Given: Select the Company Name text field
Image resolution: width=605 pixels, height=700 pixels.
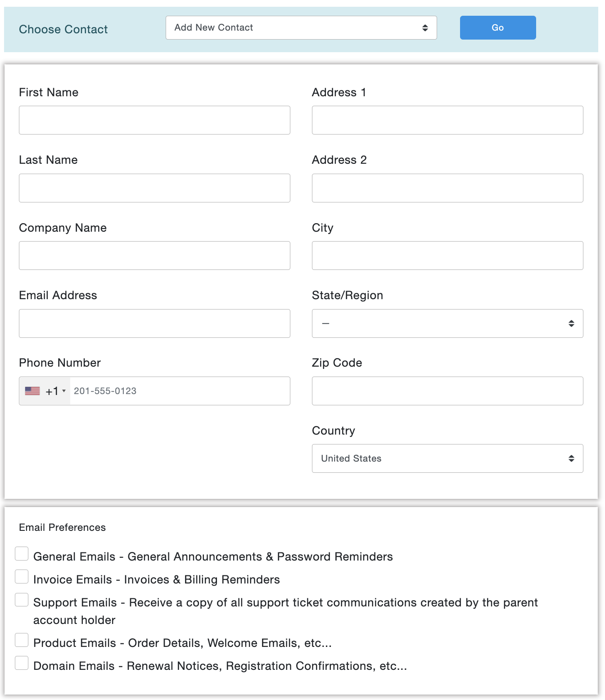Looking at the screenshot, I should (154, 256).
